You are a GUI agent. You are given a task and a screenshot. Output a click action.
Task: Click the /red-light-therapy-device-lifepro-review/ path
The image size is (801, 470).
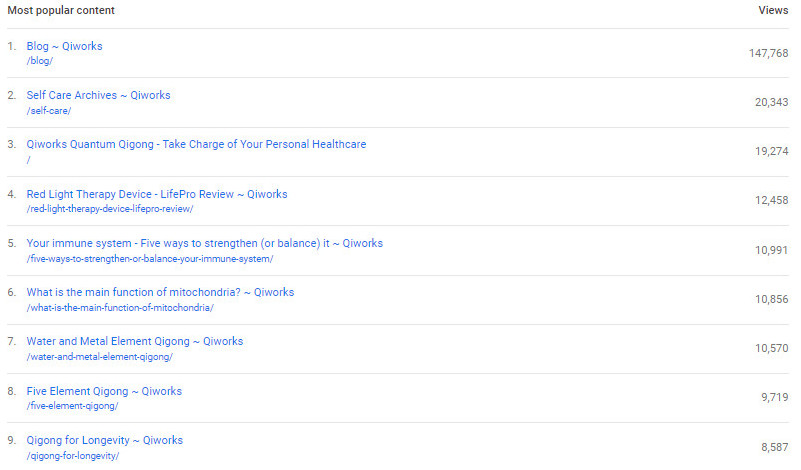(x=110, y=209)
